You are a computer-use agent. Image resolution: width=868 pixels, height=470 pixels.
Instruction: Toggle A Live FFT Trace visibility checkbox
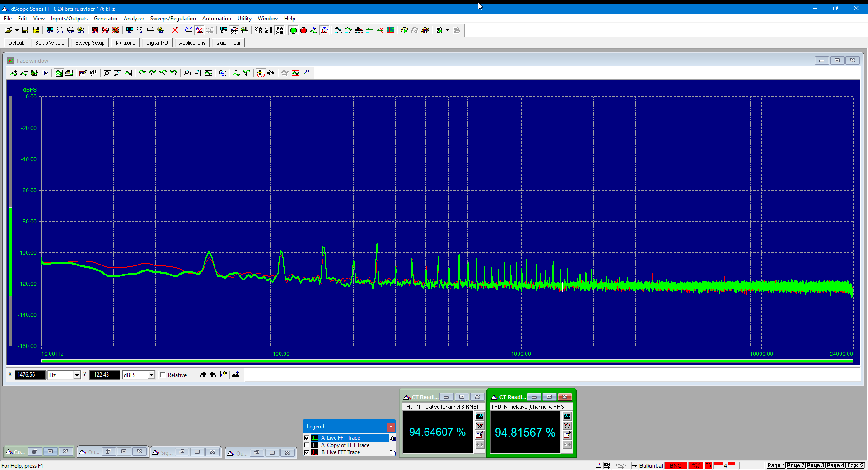pyautogui.click(x=307, y=438)
